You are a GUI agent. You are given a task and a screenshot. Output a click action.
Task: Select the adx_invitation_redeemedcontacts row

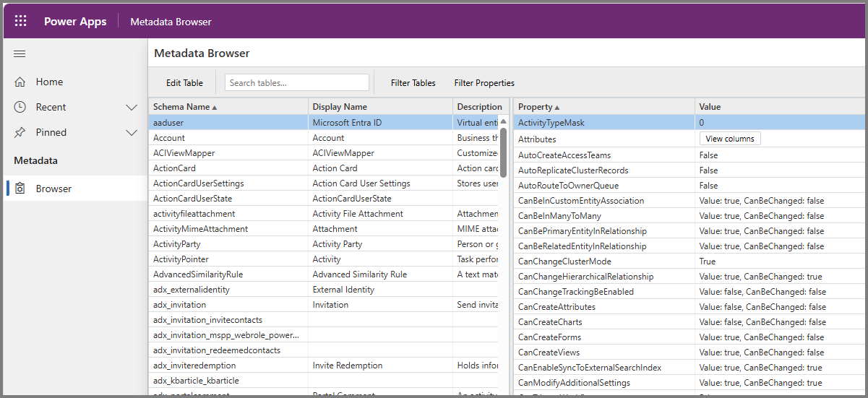323,350
